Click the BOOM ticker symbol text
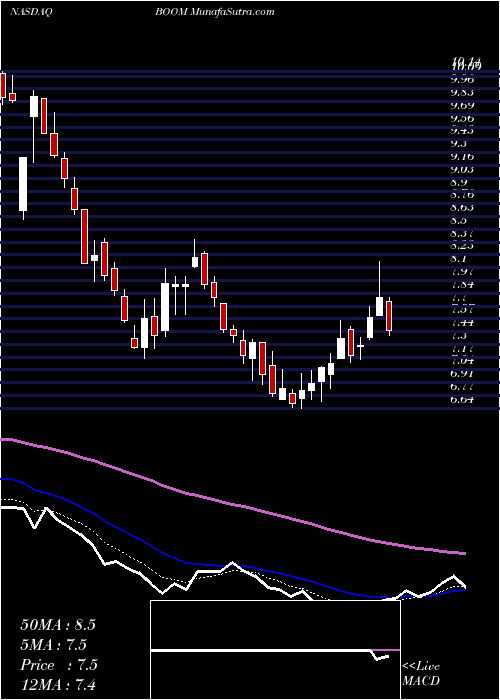 click(172, 12)
